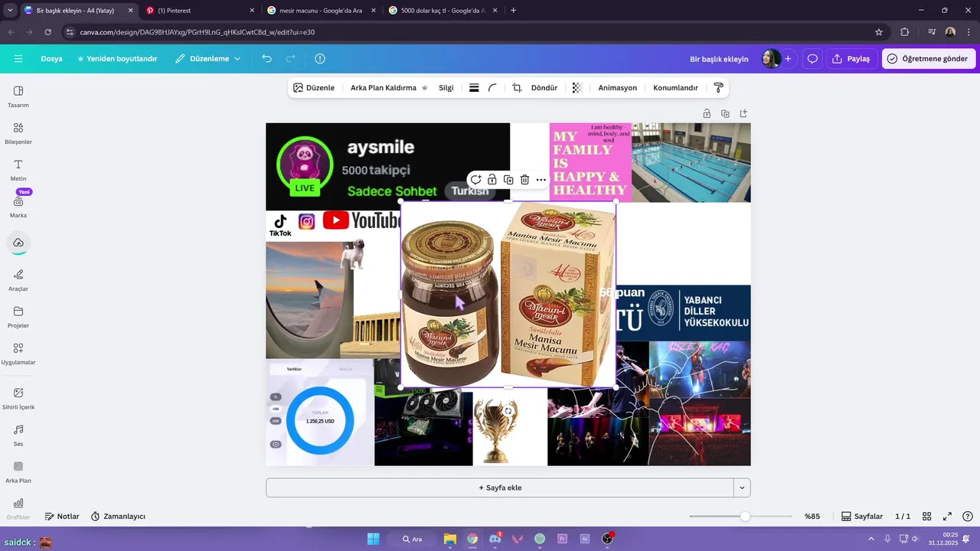980x551 pixels.
Task: Open the Notlar notes panel
Action: pyautogui.click(x=62, y=517)
